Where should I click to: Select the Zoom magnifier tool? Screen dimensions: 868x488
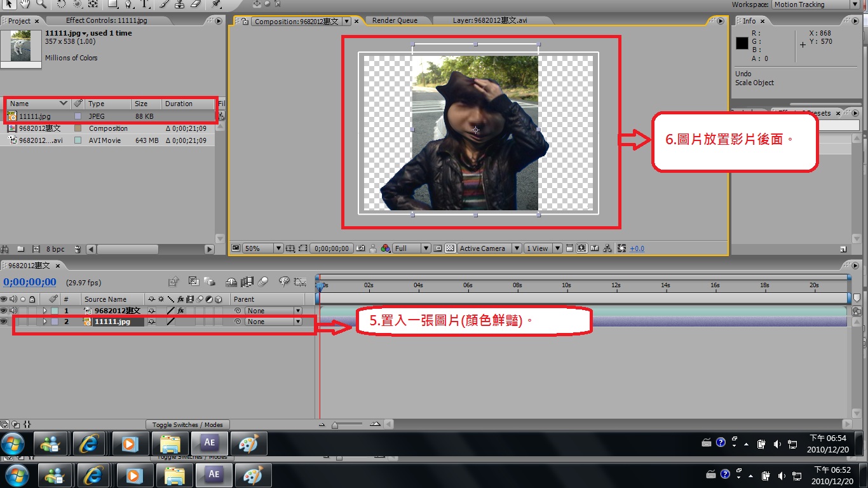[41, 4]
